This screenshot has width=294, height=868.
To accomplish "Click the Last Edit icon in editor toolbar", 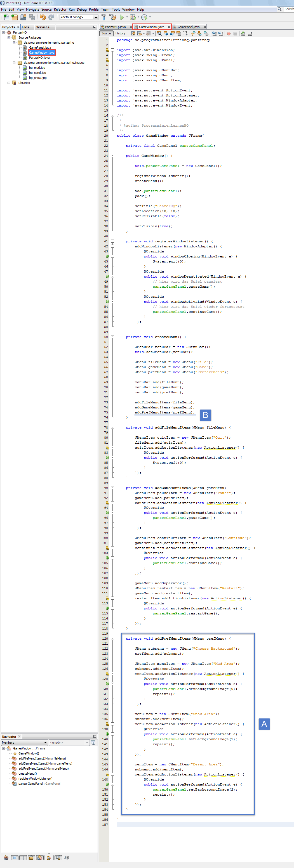I will pyautogui.click(x=133, y=33).
